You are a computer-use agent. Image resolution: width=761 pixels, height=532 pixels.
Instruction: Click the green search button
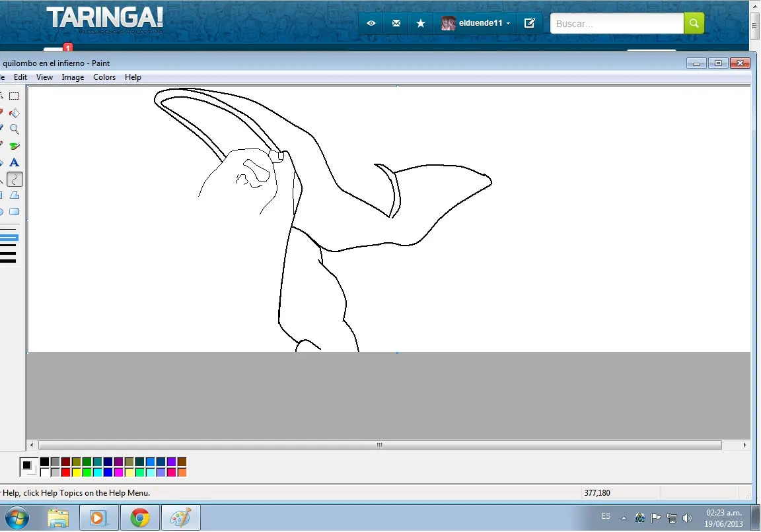coord(694,23)
